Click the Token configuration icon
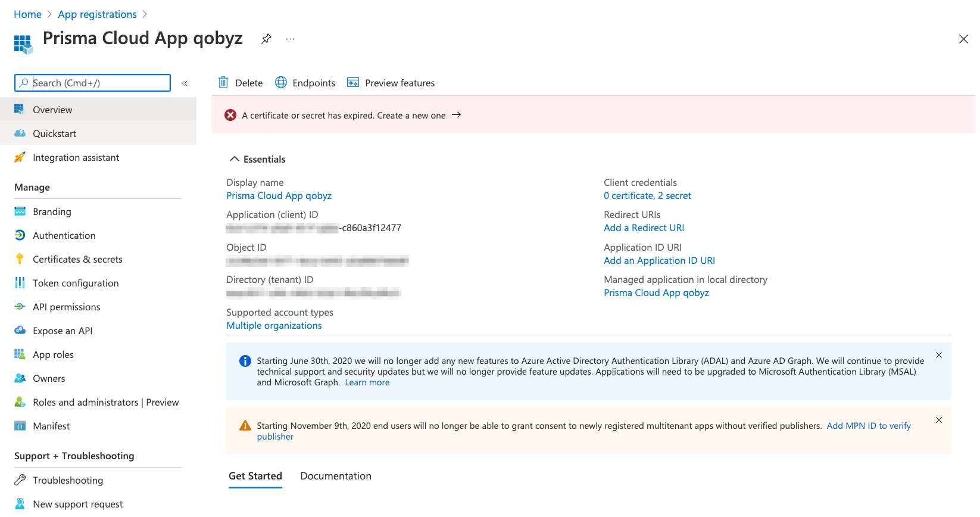Screen dimensions: 980x517 pos(20,283)
